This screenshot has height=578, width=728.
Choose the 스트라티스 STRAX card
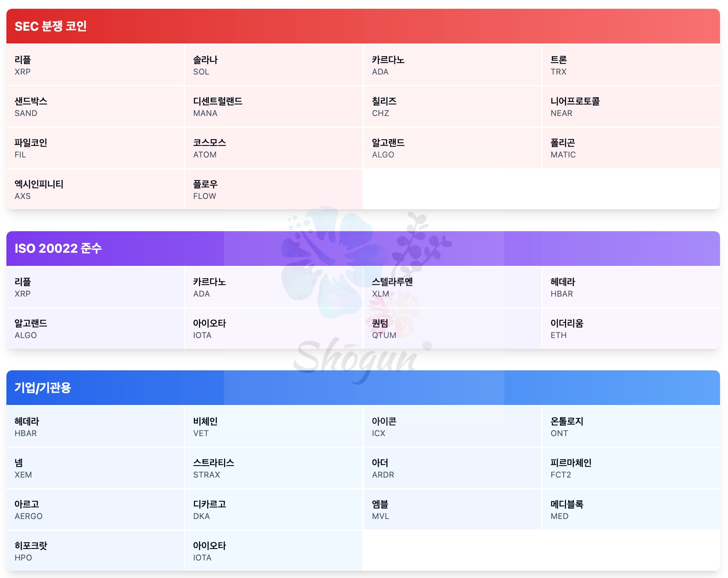(273, 468)
